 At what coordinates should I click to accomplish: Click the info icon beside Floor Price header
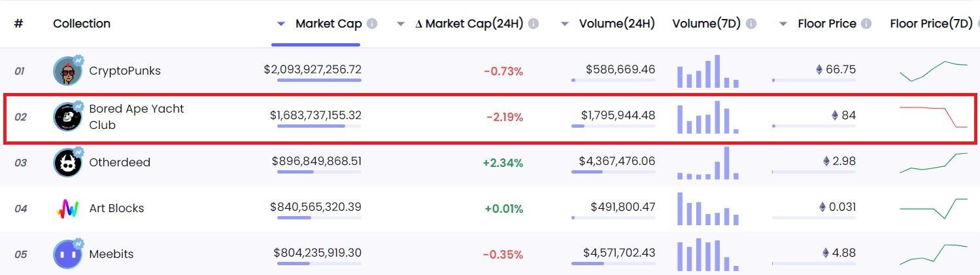[866, 24]
